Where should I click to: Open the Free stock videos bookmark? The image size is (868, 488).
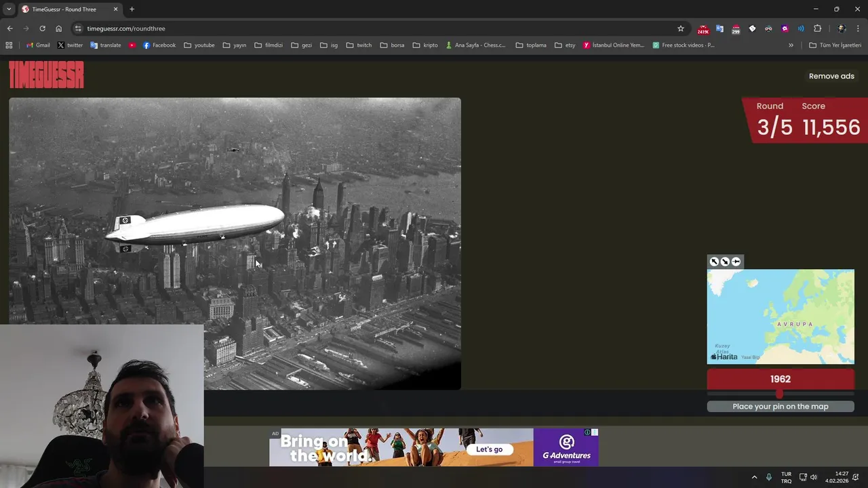point(684,45)
